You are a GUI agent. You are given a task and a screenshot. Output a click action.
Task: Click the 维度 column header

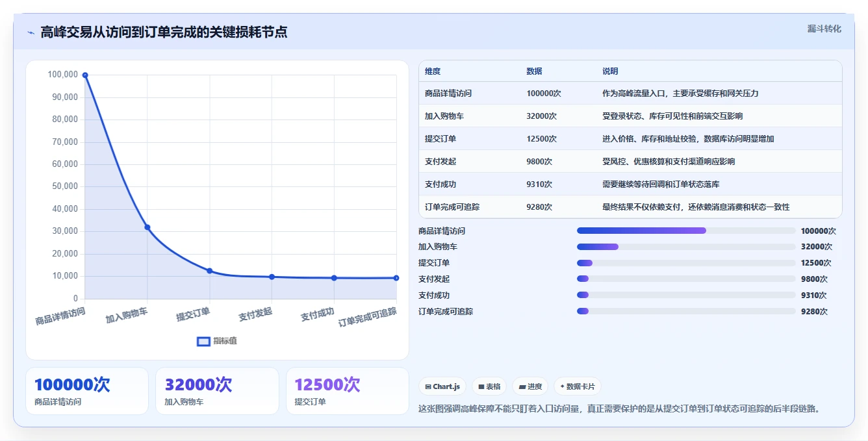433,71
